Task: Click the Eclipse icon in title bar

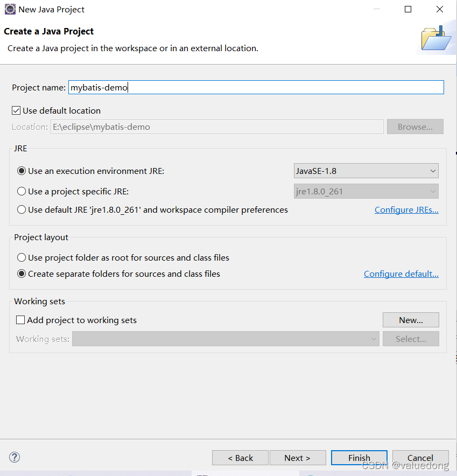Action: pyautogui.click(x=10, y=9)
